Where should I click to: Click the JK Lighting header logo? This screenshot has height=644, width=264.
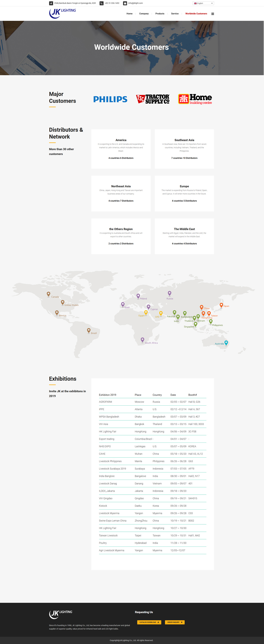pyautogui.click(x=62, y=13)
